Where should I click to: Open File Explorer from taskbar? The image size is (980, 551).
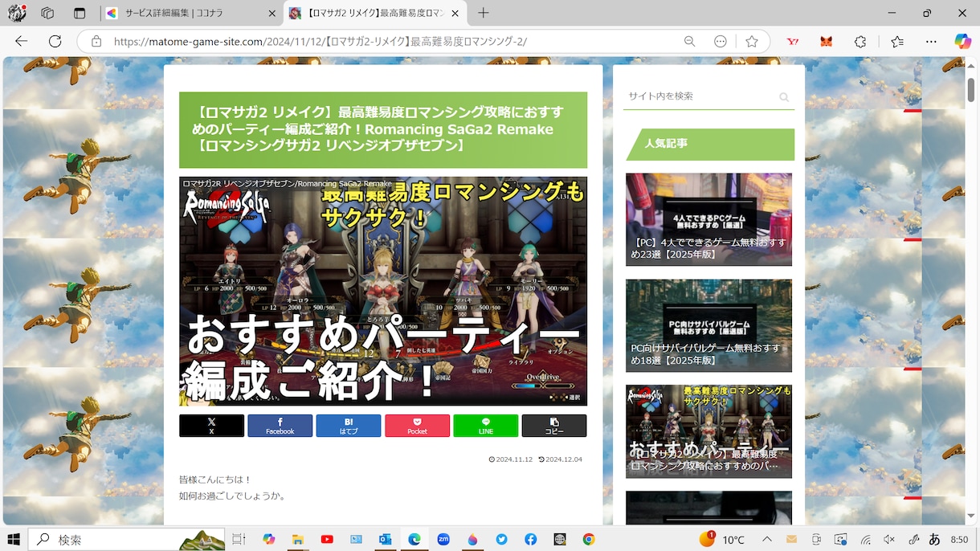[297, 539]
